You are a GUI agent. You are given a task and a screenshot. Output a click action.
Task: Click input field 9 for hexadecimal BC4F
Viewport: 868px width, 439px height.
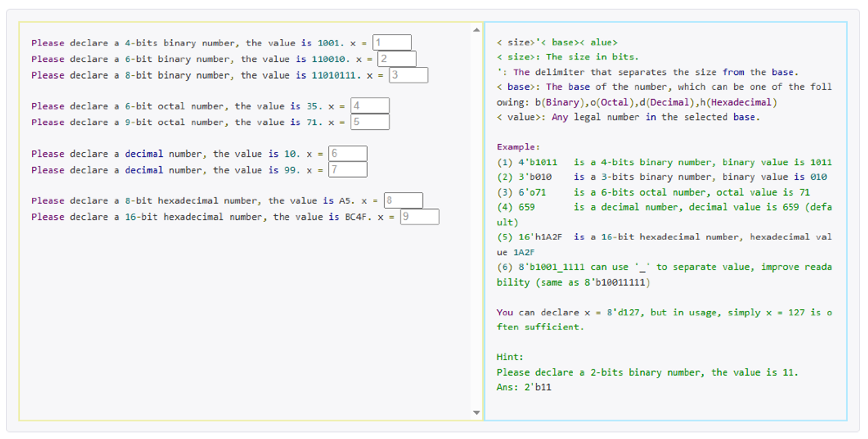tap(419, 217)
